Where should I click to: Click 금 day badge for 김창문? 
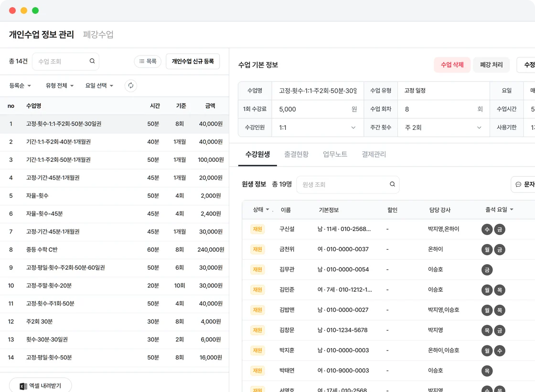(x=500, y=330)
